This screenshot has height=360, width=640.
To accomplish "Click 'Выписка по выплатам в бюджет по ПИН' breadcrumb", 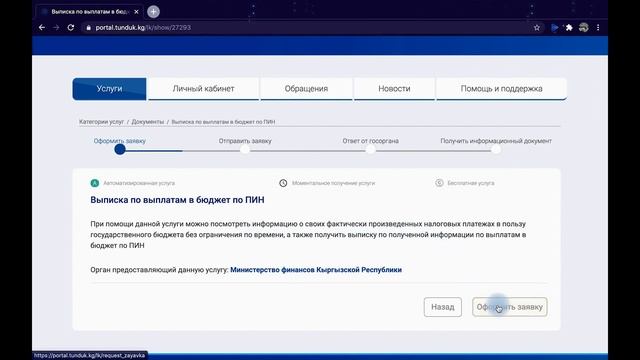I will pos(223,122).
